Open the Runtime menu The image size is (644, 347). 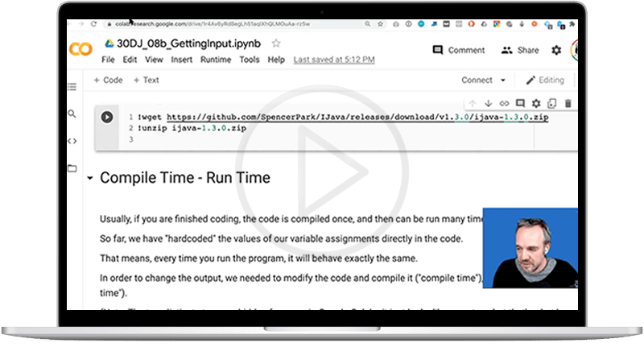tap(216, 60)
